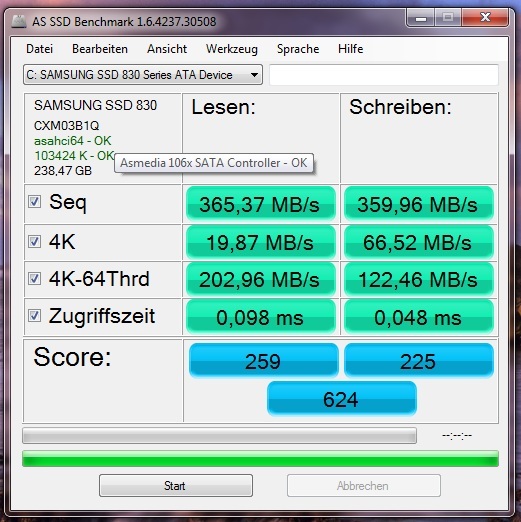The width and height of the screenshot is (521, 522).
Task: Click the read access time 0,098 ms
Action: click(261, 317)
